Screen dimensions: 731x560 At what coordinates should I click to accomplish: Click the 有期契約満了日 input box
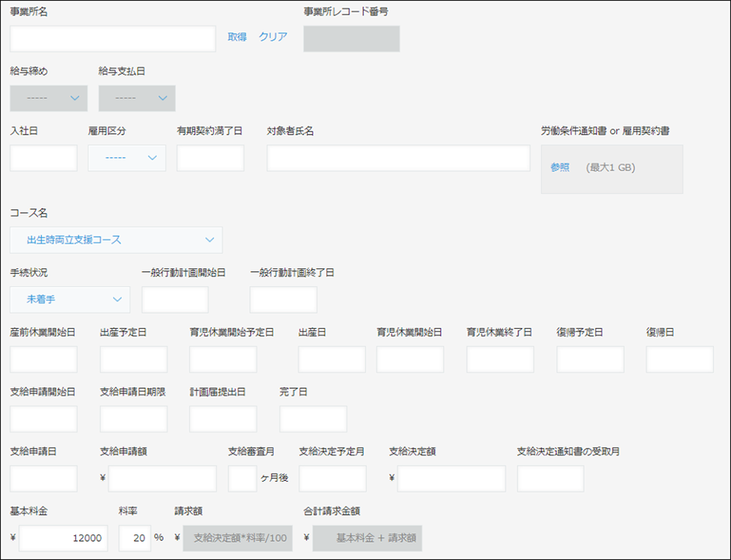(210, 158)
